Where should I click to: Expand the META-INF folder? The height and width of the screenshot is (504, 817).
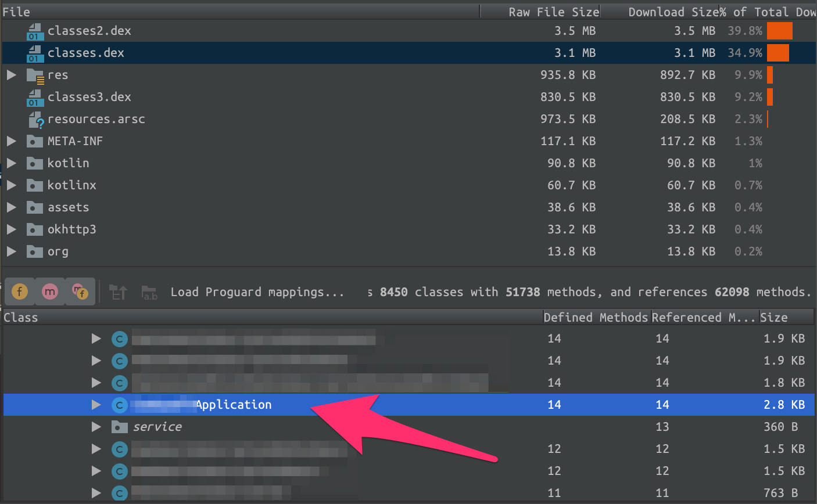click(11, 141)
